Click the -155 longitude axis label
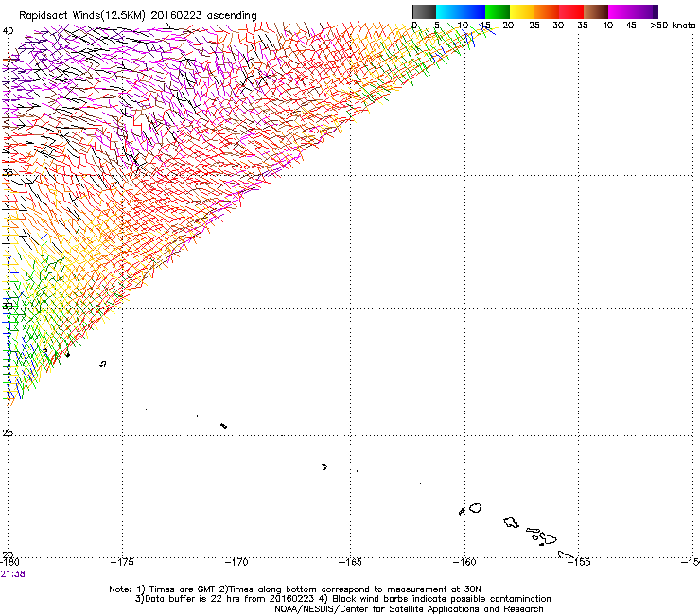Viewport: 700px width, 615px height. point(579,562)
